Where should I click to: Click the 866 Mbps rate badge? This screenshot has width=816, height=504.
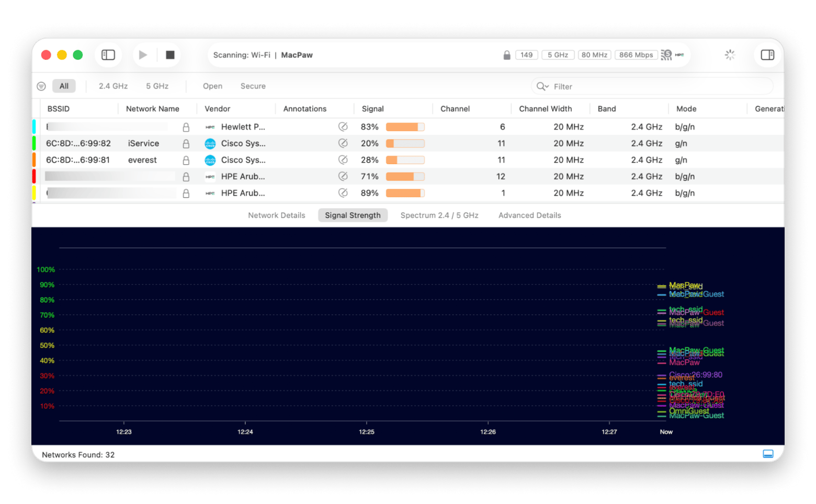636,55
